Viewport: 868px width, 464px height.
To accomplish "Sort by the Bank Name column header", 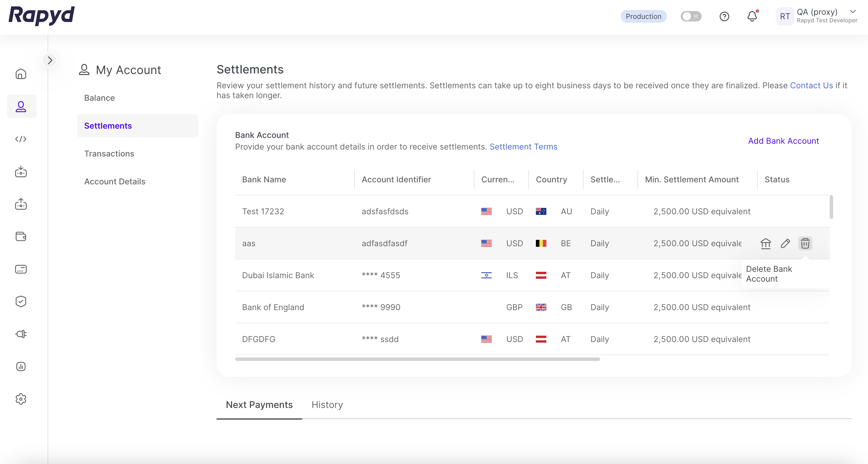I will pyautogui.click(x=264, y=180).
